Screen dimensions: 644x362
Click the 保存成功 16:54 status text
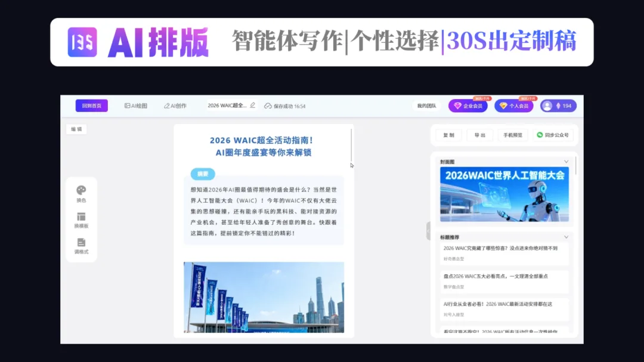[290, 106]
